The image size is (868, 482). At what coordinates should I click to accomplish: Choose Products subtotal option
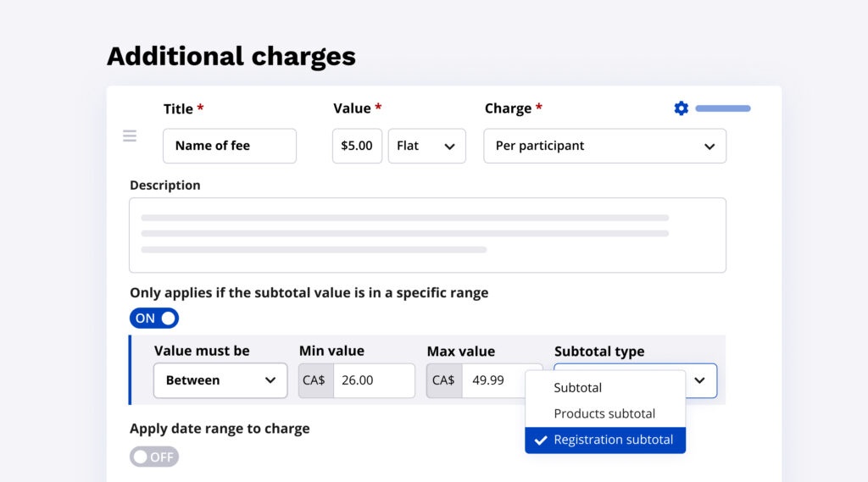(x=604, y=414)
